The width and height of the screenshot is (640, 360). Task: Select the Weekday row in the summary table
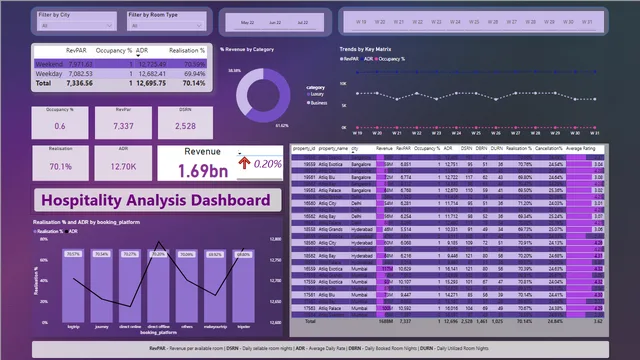coord(120,74)
